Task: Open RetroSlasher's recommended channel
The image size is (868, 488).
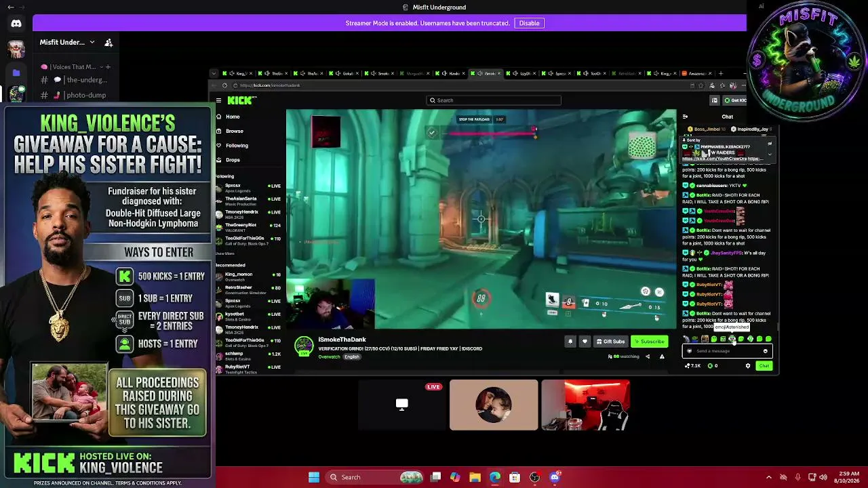Action: pyautogui.click(x=248, y=289)
